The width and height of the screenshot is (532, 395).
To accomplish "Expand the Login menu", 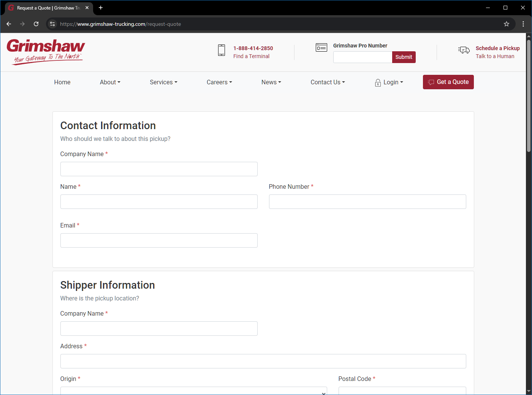I will point(389,82).
